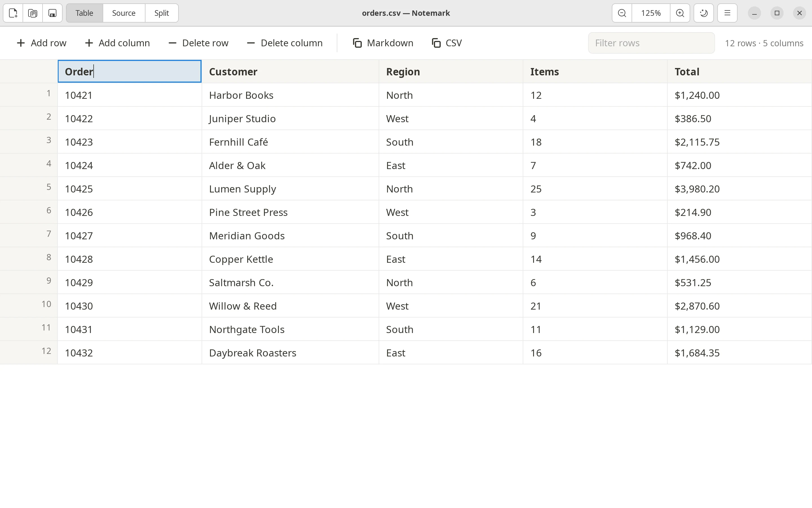
Task: Copy the table as Markdown
Action: (383, 43)
